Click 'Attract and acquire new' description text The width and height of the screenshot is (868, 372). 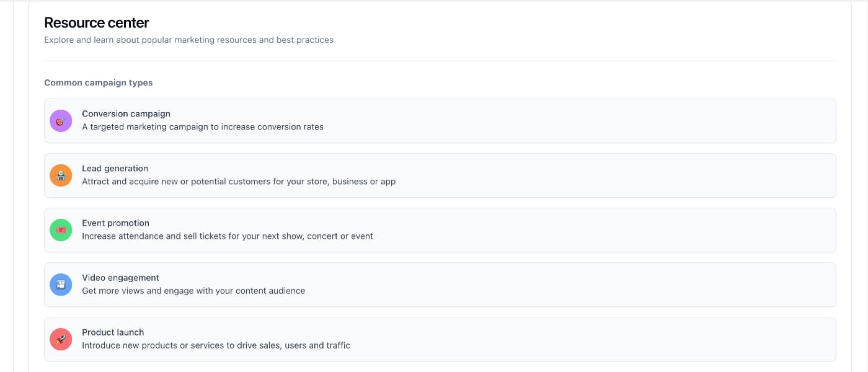pyautogui.click(x=239, y=182)
